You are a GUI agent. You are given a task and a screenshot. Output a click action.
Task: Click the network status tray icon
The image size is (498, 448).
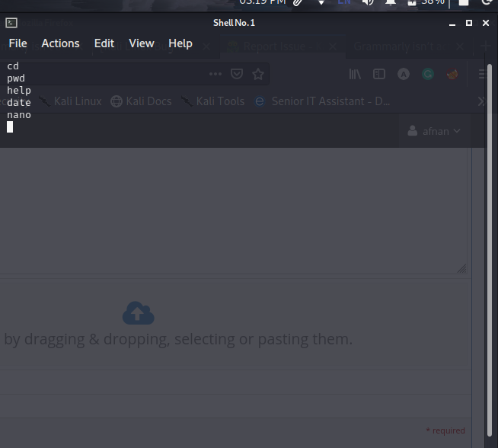click(321, 2)
